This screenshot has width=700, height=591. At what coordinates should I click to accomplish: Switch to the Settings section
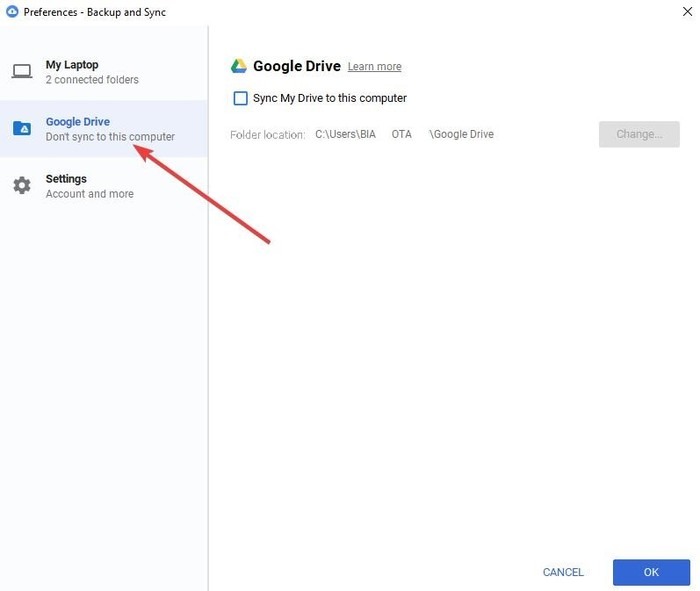104,186
